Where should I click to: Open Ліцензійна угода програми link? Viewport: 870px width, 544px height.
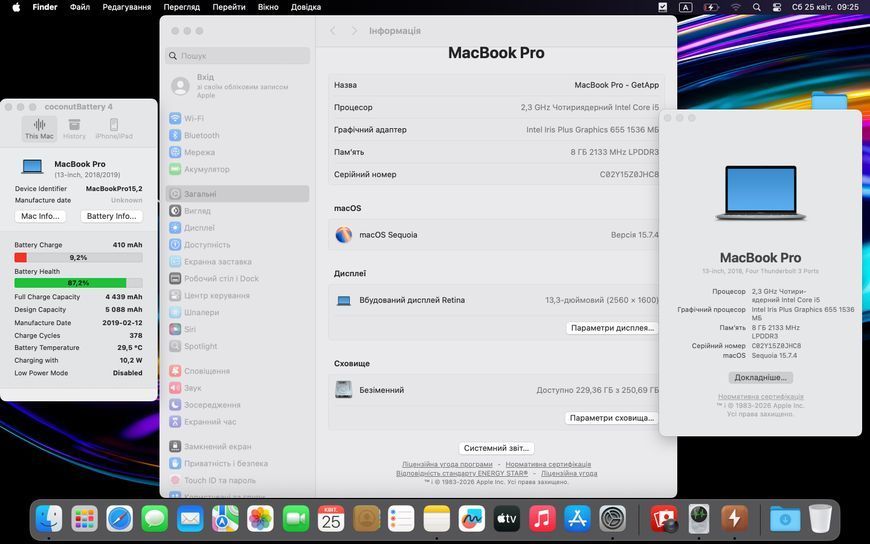(x=447, y=464)
